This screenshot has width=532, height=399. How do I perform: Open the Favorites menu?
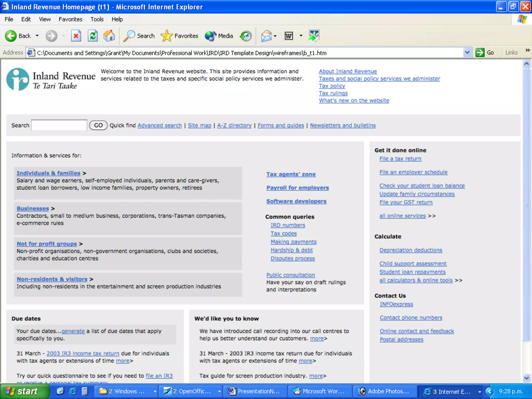[x=70, y=19]
